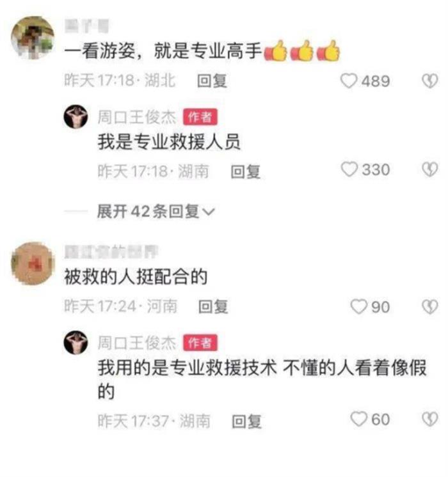Open 周口王俊杰 avatar in first reply

tap(76, 117)
